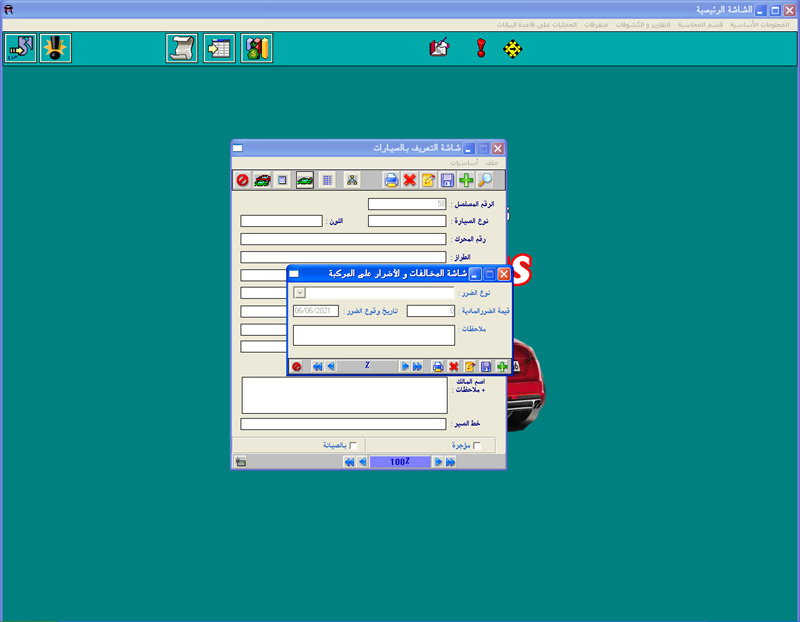Viewport: 800px width, 622px height.
Task: Go to last record in damages dialog navigator
Action: coord(417,367)
